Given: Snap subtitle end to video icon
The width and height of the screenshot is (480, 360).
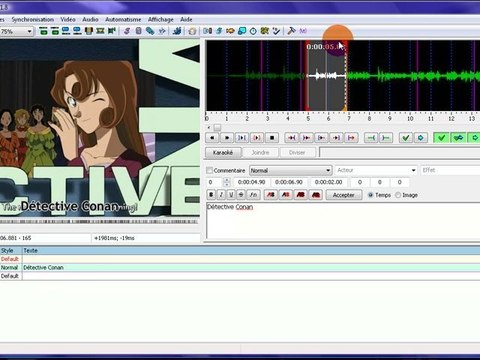Looking at the screenshot, I should [77, 31].
